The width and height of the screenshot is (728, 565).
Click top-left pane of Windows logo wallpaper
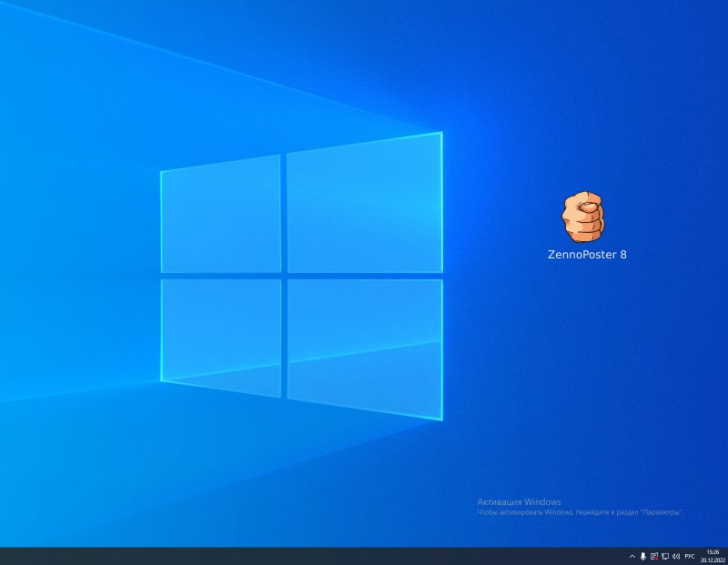pos(221,215)
